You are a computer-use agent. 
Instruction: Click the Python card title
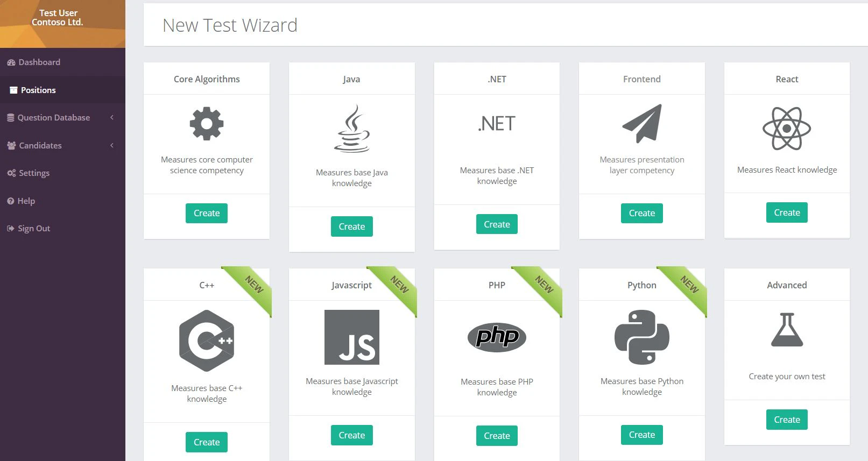click(x=642, y=285)
